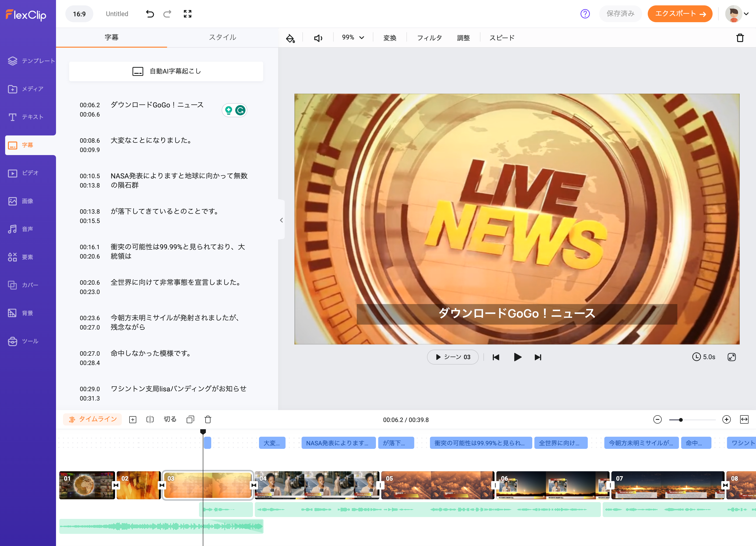Collapse the subtitle panel with the chevron

tap(281, 220)
